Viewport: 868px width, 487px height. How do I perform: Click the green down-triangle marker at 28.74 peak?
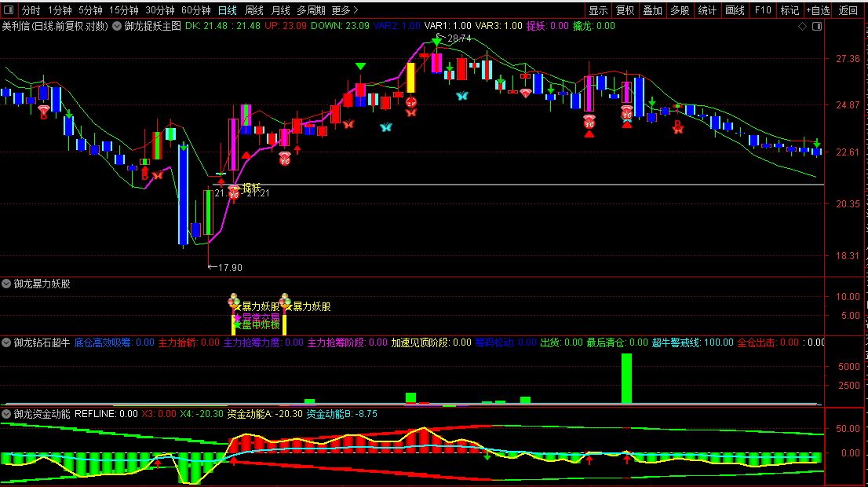click(437, 42)
